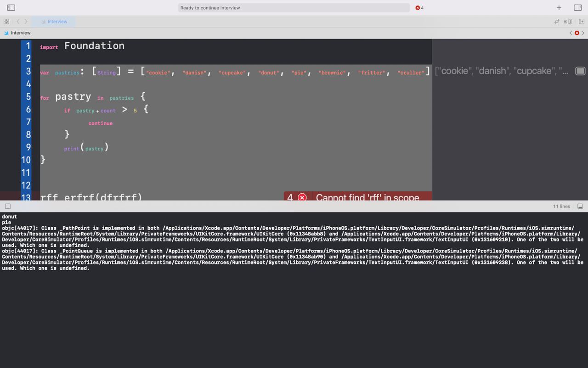Jump to the previous issue
Image resolution: width=588 pixels, height=368 pixels.
point(571,33)
